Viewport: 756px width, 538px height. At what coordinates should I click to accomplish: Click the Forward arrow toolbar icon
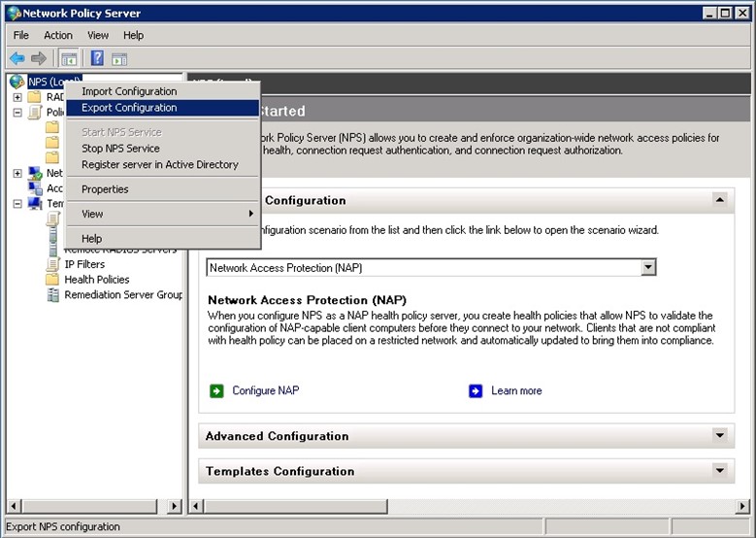tap(39, 59)
